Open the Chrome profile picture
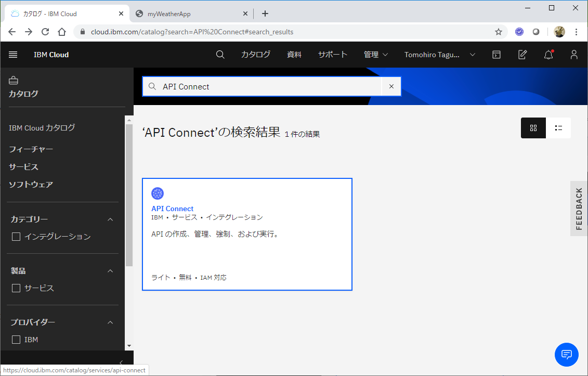 tap(559, 32)
